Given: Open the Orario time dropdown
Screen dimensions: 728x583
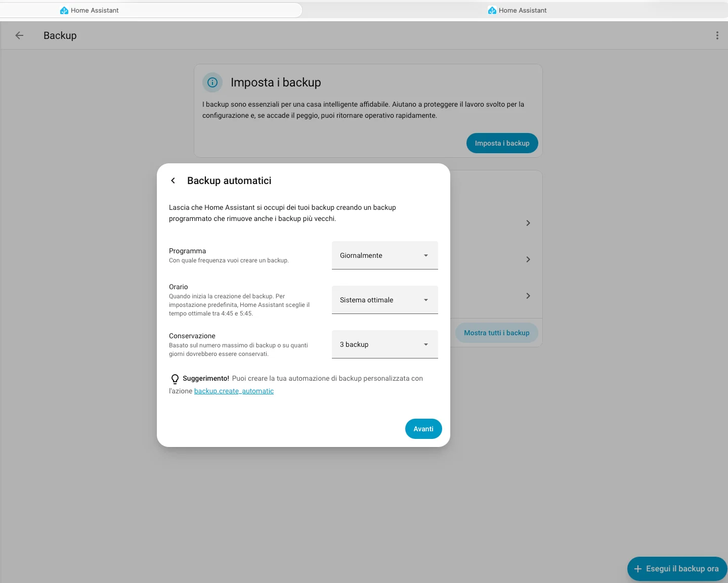Looking at the screenshot, I should [x=384, y=300].
